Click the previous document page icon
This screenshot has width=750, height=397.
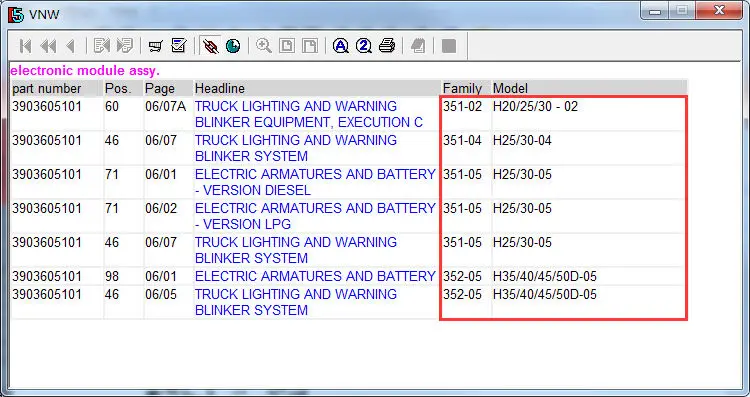(101, 46)
